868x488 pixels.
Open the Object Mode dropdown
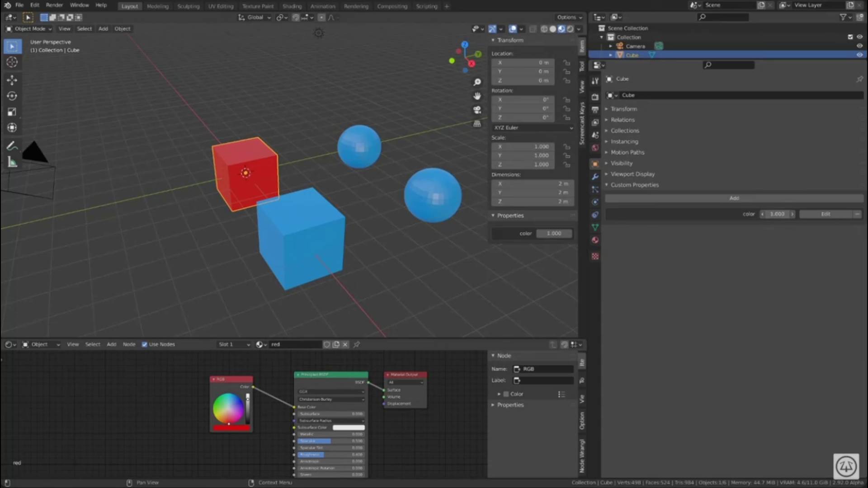point(29,29)
